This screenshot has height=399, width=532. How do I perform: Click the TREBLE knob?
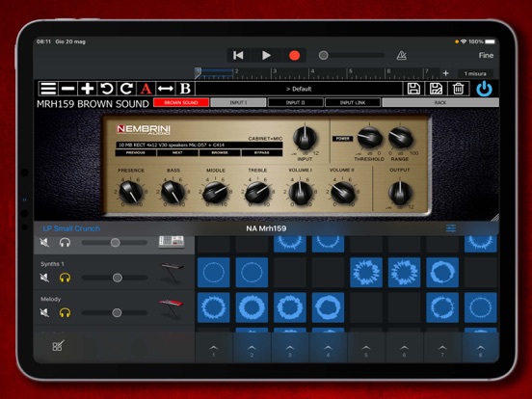[x=257, y=192]
